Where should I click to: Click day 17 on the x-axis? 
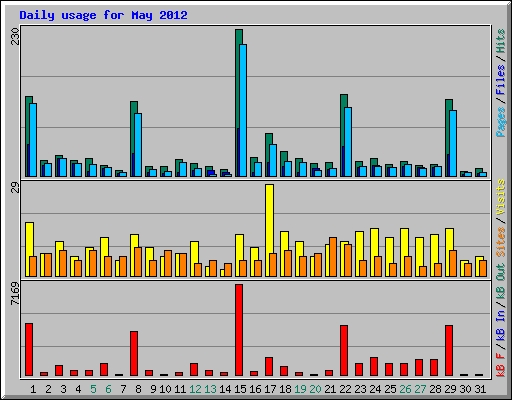pyautogui.click(x=270, y=389)
